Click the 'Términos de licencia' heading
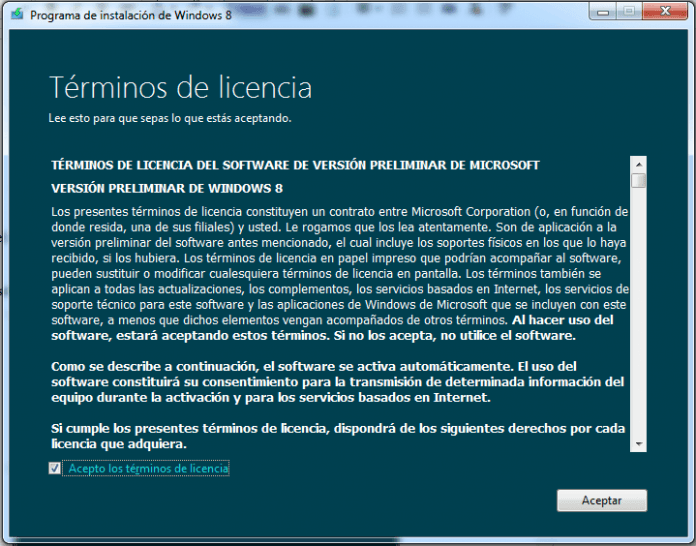 180,87
